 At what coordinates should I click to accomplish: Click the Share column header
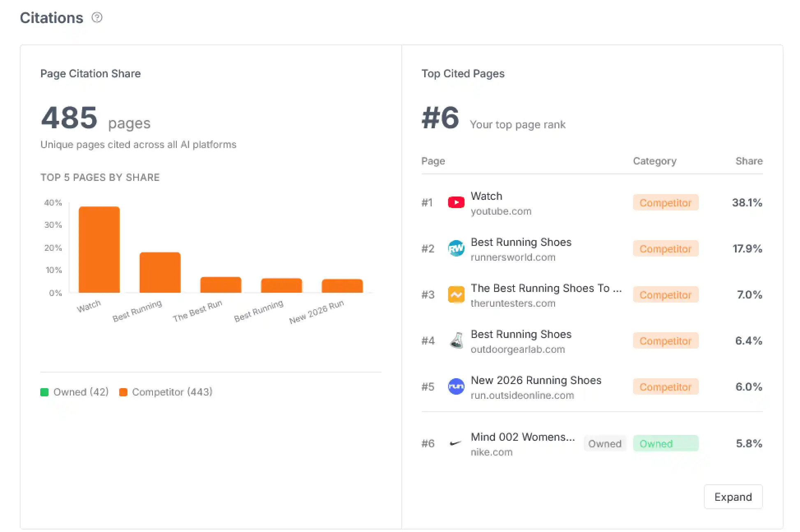(x=749, y=161)
